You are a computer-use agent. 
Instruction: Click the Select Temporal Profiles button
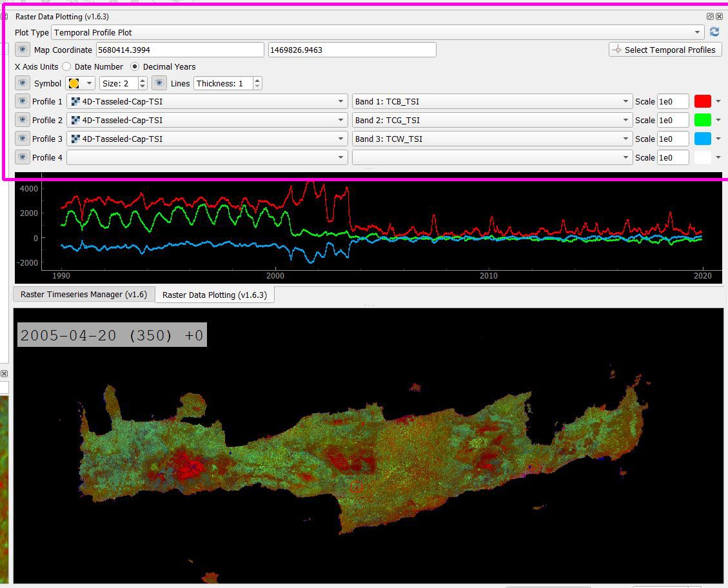pyautogui.click(x=665, y=50)
